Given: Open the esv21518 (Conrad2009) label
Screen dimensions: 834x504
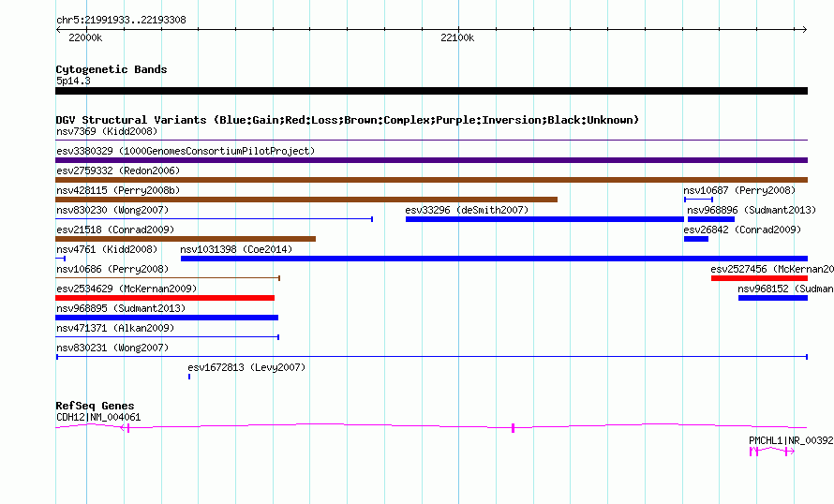Looking at the screenshot, I should (115, 230).
